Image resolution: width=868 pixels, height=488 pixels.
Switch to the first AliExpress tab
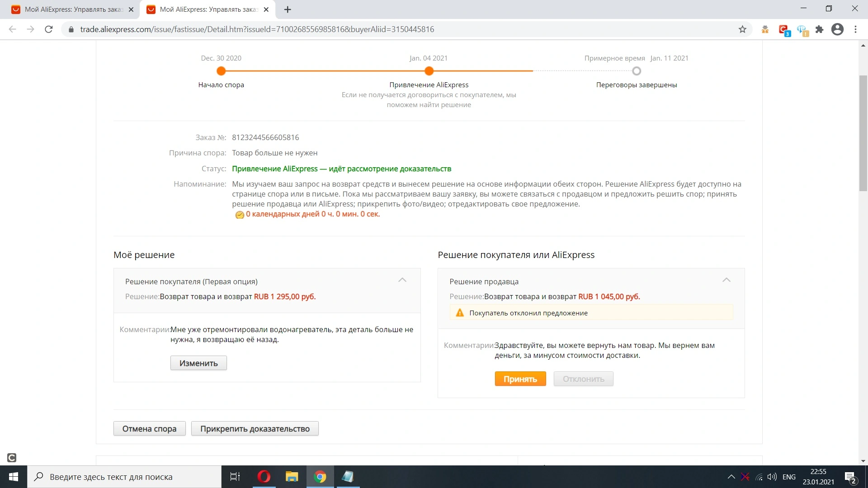pyautogui.click(x=72, y=9)
